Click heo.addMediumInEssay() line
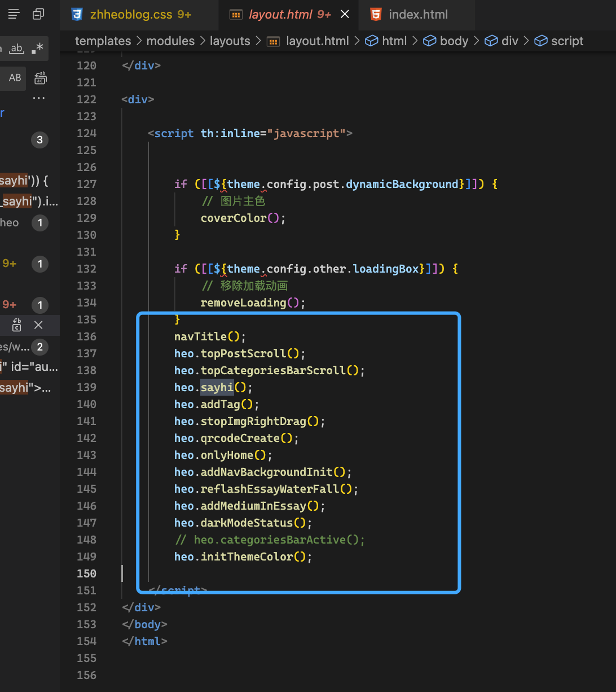 coord(250,506)
